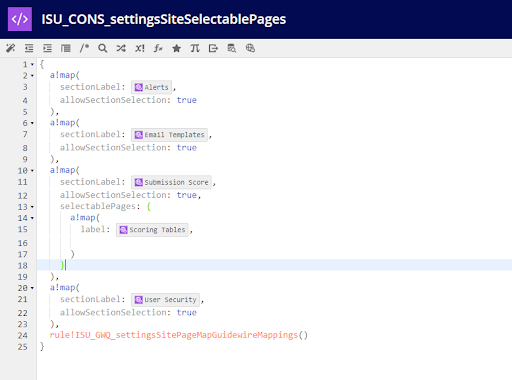Open the Submission Score constant reference

click(x=171, y=182)
